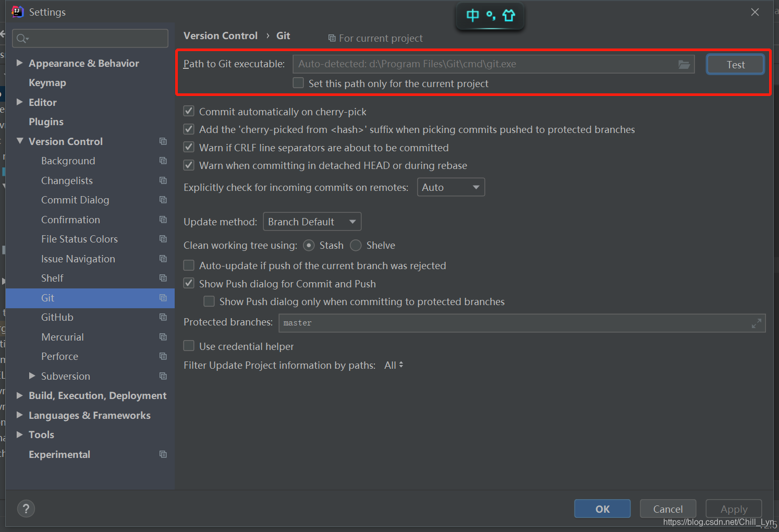Click IntelliJ logo in Settings title bar
Screen dimensions: 779x532
[x=17, y=11]
